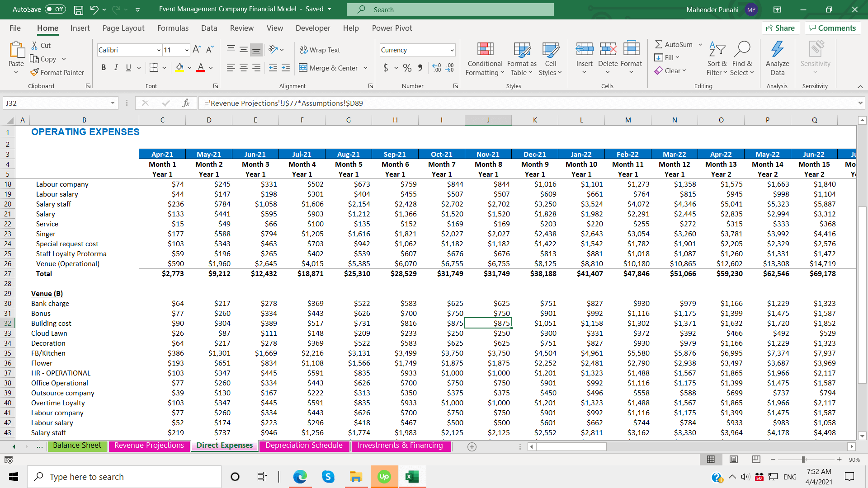Click the Cut scissors command
The width and height of the screenshot is (868, 488).
tap(41, 45)
